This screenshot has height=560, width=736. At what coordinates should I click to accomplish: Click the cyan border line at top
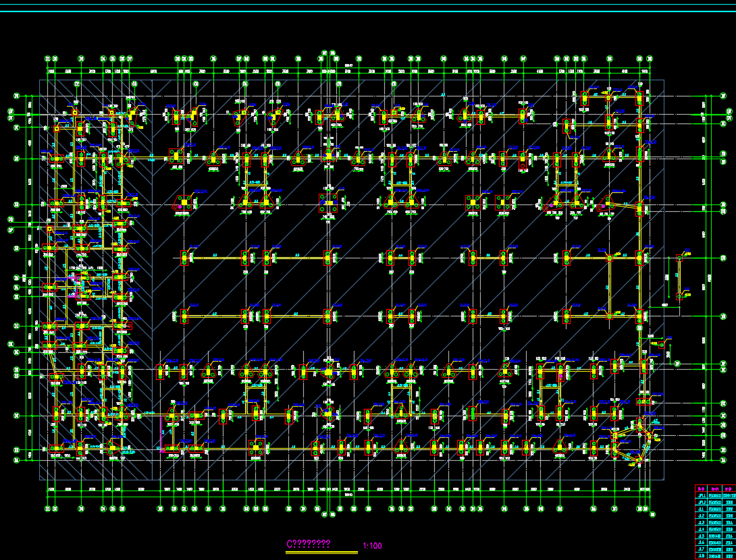(368, 5)
